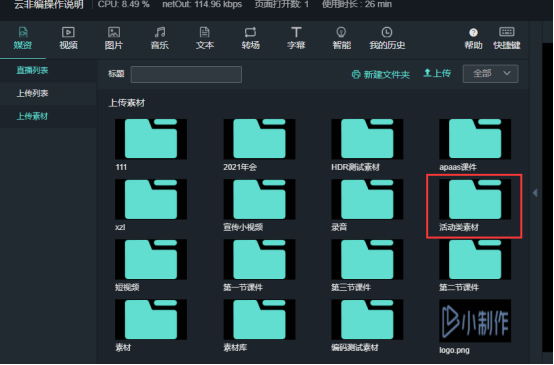Click 新建文件夹 to create folder

(x=381, y=75)
